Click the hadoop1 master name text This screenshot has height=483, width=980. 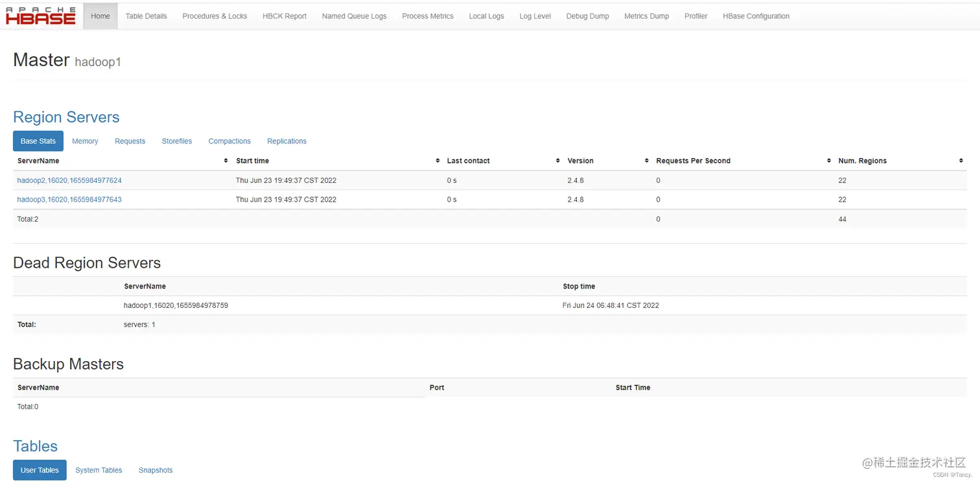click(98, 62)
